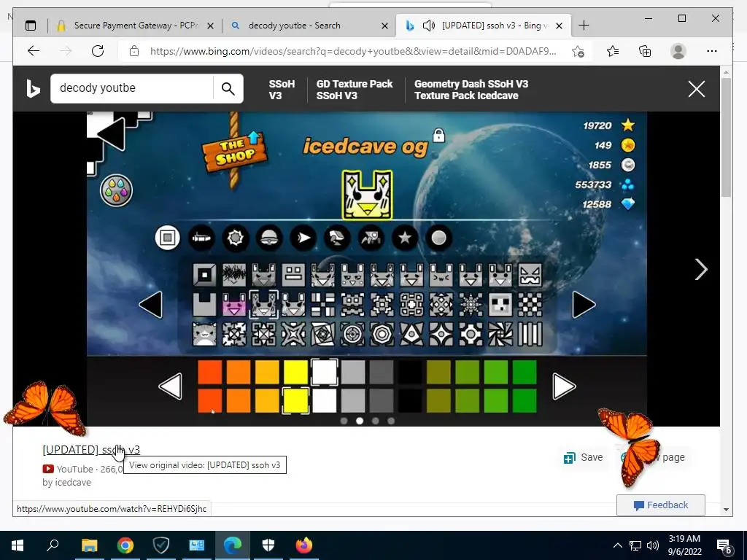
Task: Select GD Texture Pack SSoH V3 suggestion
Action: (x=355, y=90)
